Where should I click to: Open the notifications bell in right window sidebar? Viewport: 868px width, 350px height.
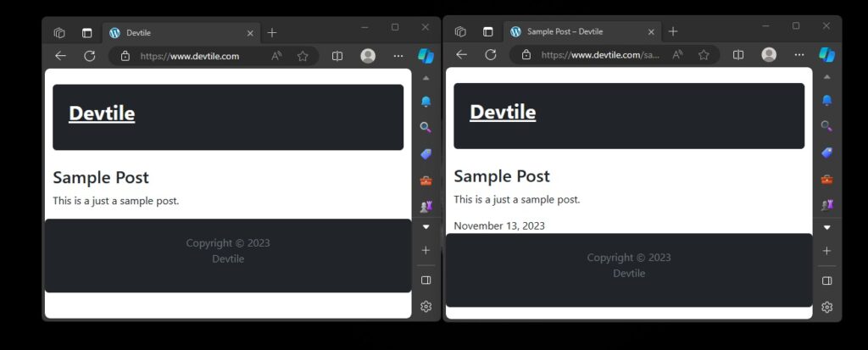click(826, 100)
